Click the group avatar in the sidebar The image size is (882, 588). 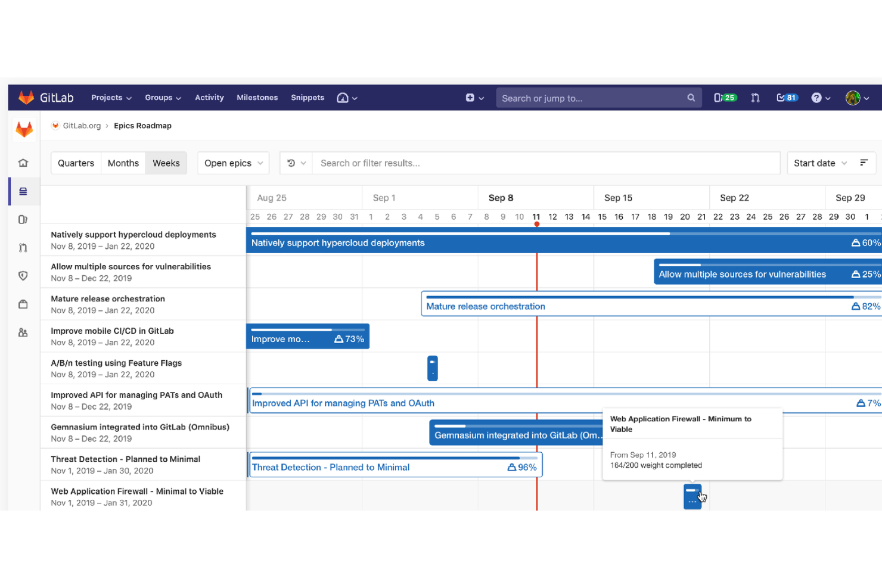24,129
